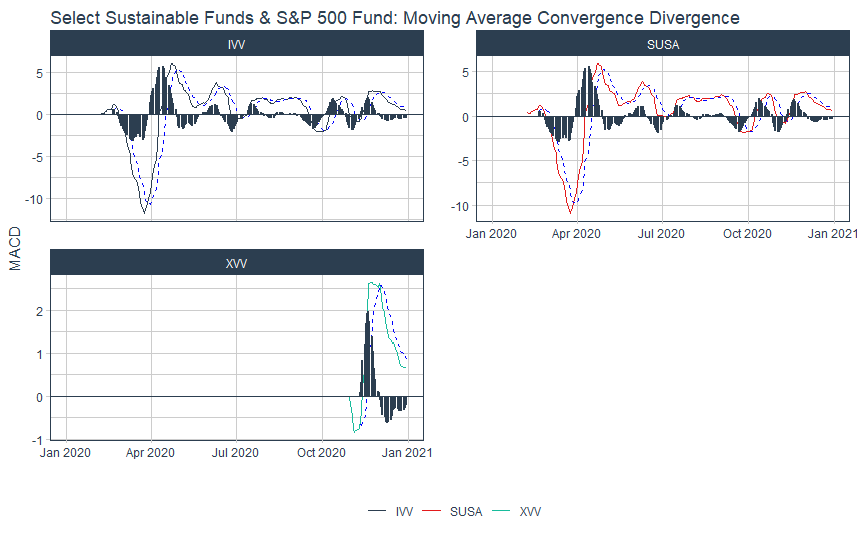Image resolution: width=857 pixels, height=537 pixels.
Task: Click the tallest XVV histogram bar
Action: pyautogui.click(x=368, y=354)
